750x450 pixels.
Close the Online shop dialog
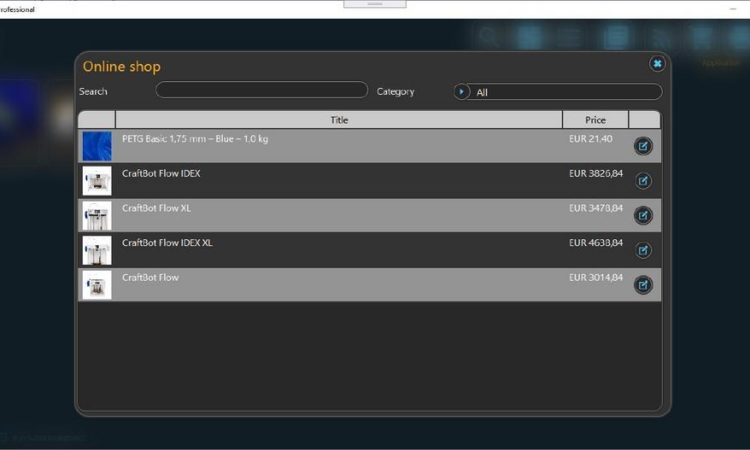657,64
